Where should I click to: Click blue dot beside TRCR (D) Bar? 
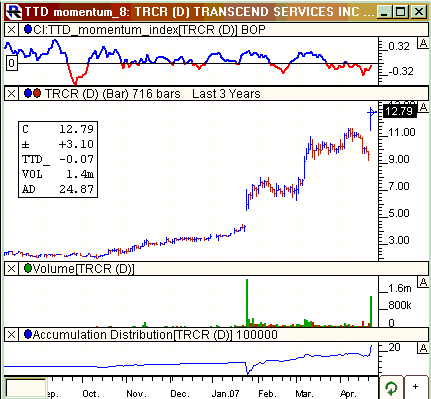tap(28, 94)
